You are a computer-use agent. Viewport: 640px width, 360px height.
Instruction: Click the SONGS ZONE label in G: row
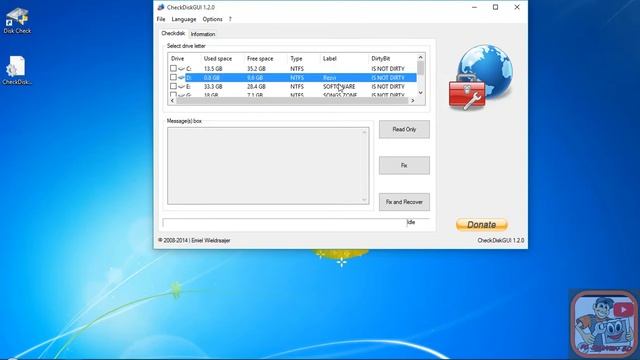tap(340, 95)
